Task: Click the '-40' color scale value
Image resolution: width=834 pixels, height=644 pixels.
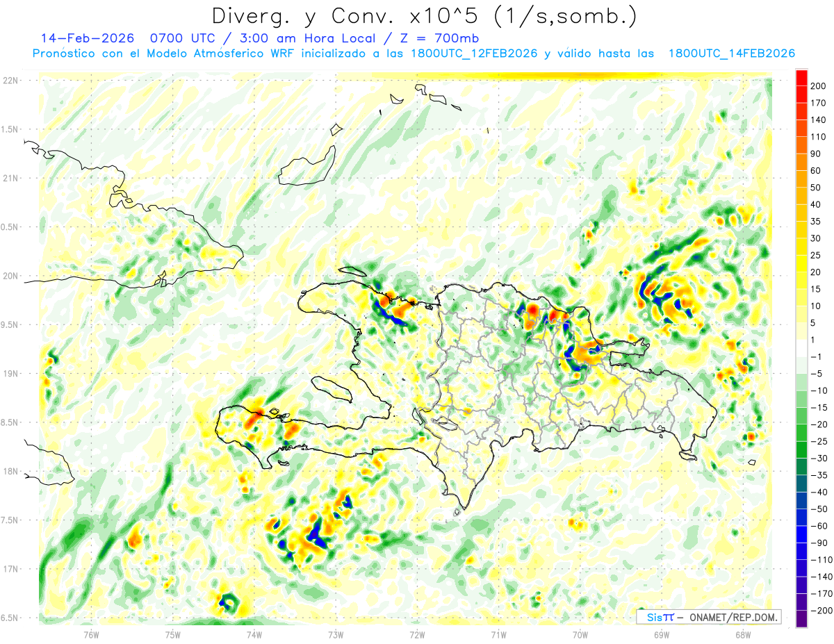Action: (819, 492)
